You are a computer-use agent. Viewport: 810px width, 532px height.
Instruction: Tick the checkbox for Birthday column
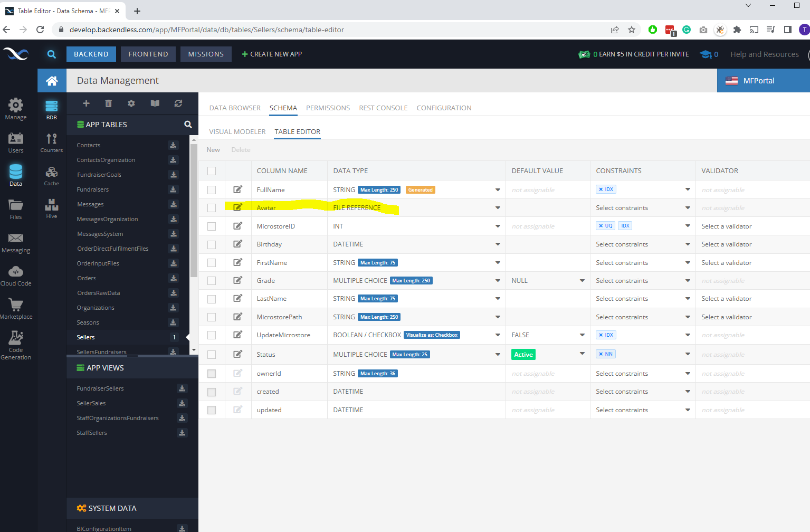pyautogui.click(x=212, y=244)
